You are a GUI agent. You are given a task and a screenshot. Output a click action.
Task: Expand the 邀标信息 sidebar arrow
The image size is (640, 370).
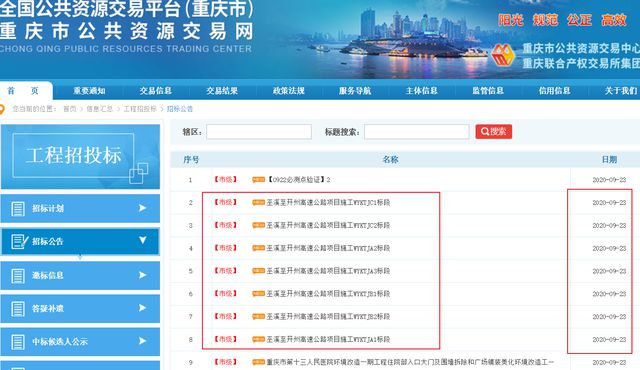142,275
